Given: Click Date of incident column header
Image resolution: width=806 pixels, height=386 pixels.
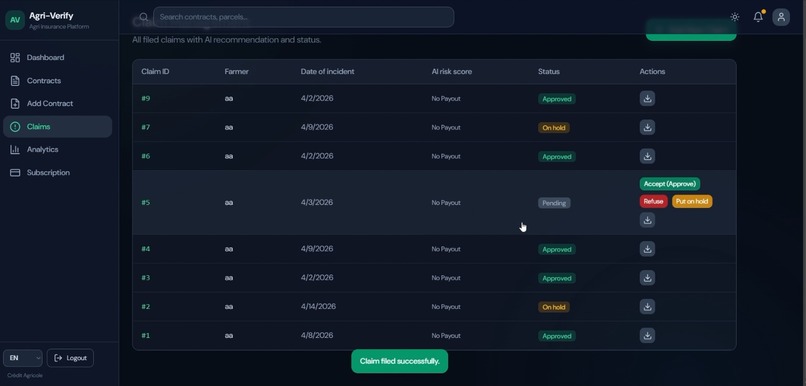Looking at the screenshot, I should click(327, 71).
